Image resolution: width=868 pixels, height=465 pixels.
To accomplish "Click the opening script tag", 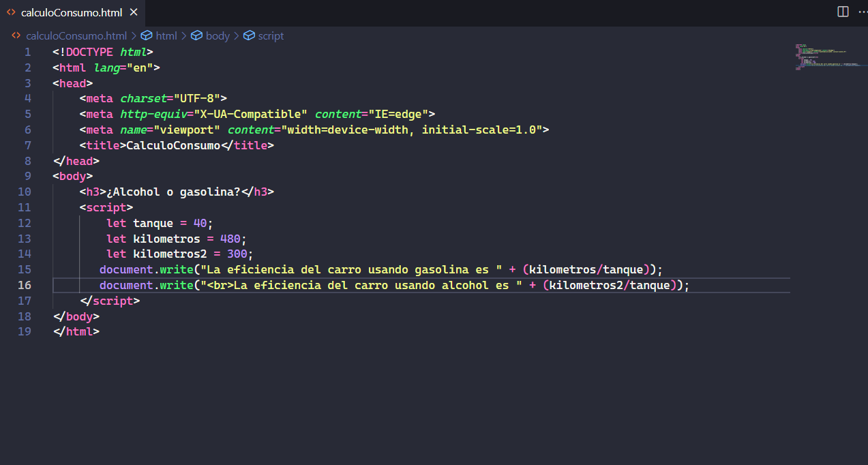I will 106,207.
